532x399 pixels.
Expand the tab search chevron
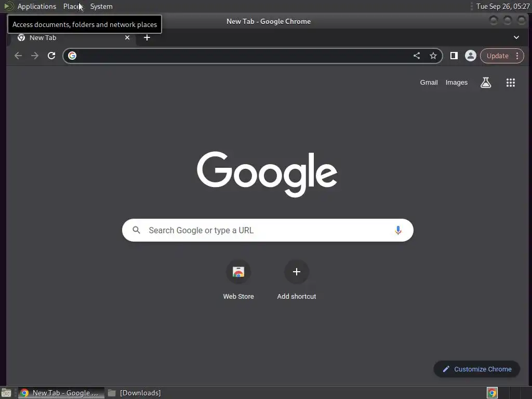[x=516, y=37]
